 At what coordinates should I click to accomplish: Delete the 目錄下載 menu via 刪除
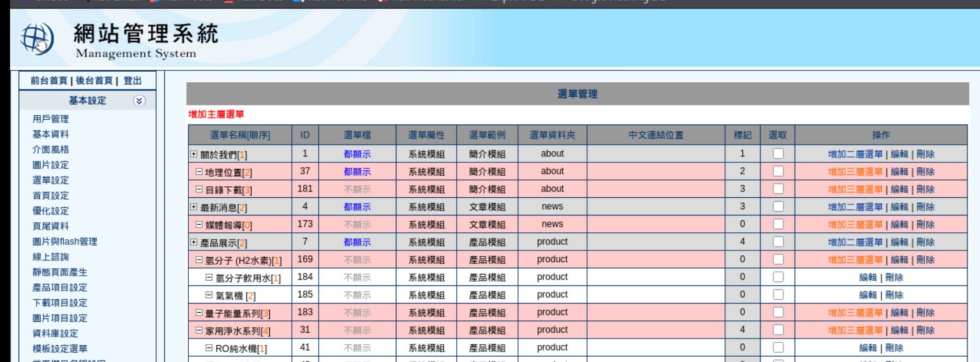925,190
